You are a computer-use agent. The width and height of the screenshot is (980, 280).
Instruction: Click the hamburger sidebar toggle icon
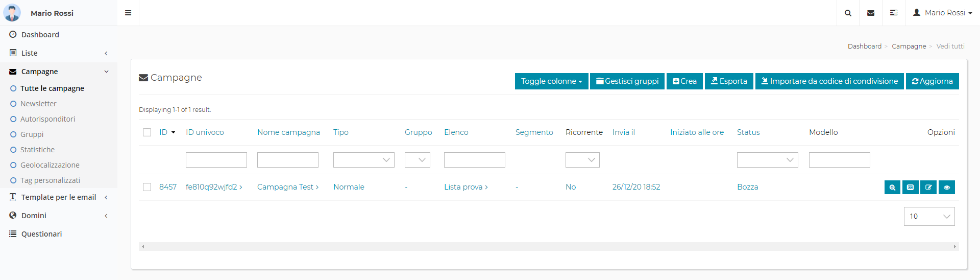click(128, 13)
